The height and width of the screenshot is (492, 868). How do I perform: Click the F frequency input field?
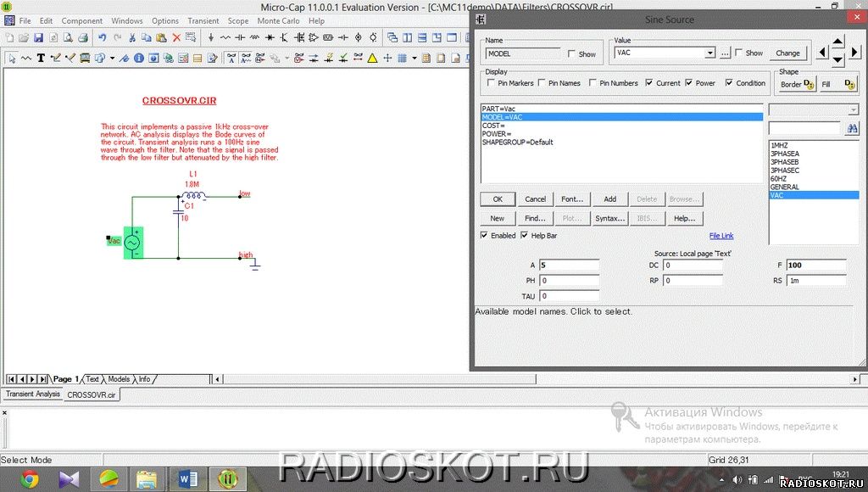pos(816,265)
